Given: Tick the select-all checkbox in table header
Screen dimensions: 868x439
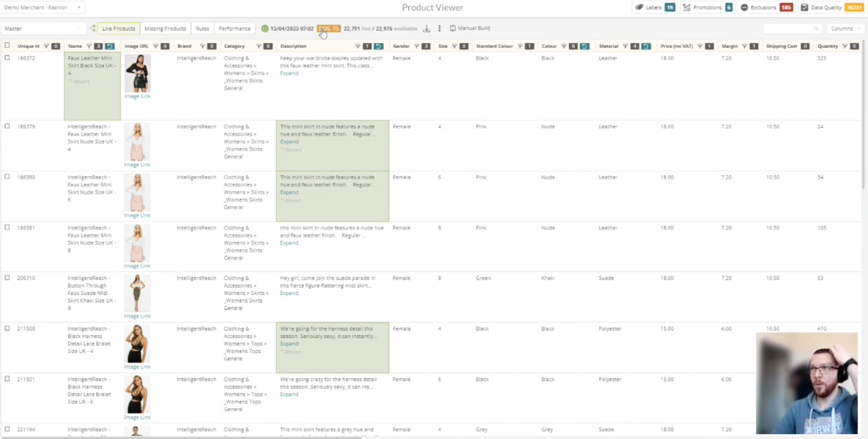Looking at the screenshot, I should (x=7, y=45).
